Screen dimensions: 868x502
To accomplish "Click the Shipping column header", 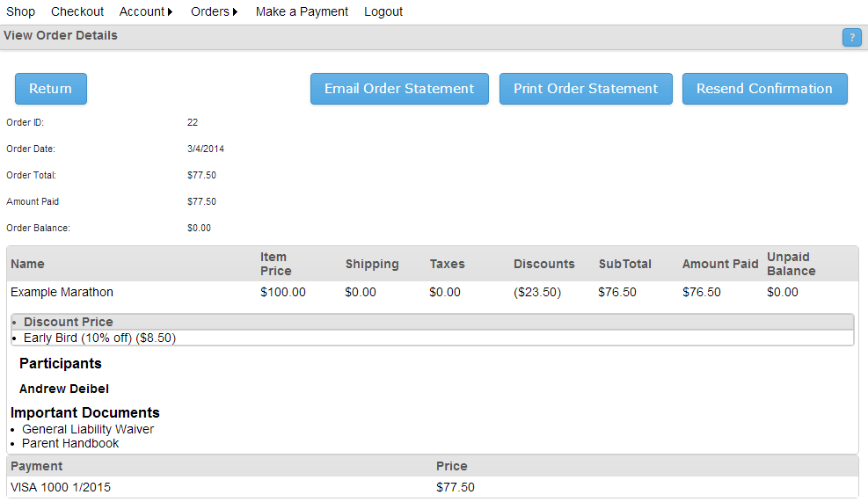I will (x=372, y=264).
